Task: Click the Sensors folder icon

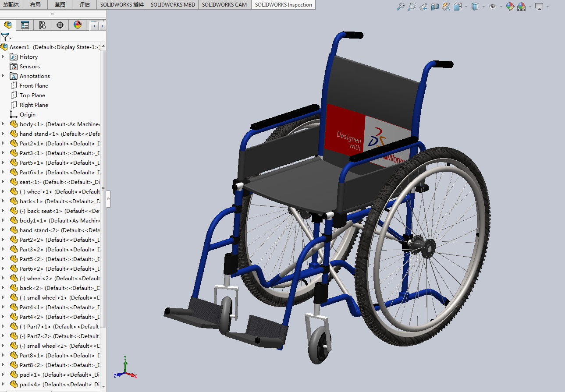Action: tap(14, 66)
